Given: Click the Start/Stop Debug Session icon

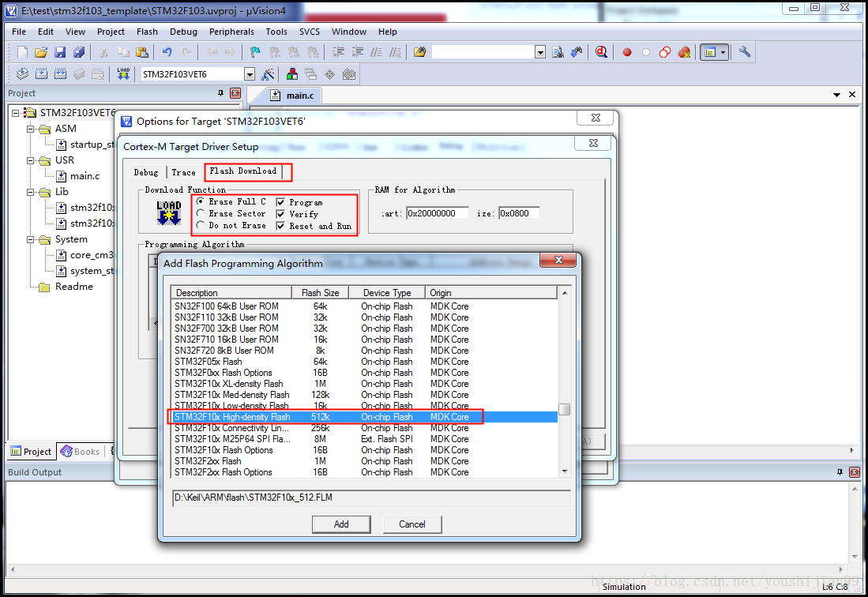Looking at the screenshot, I should click(x=601, y=52).
